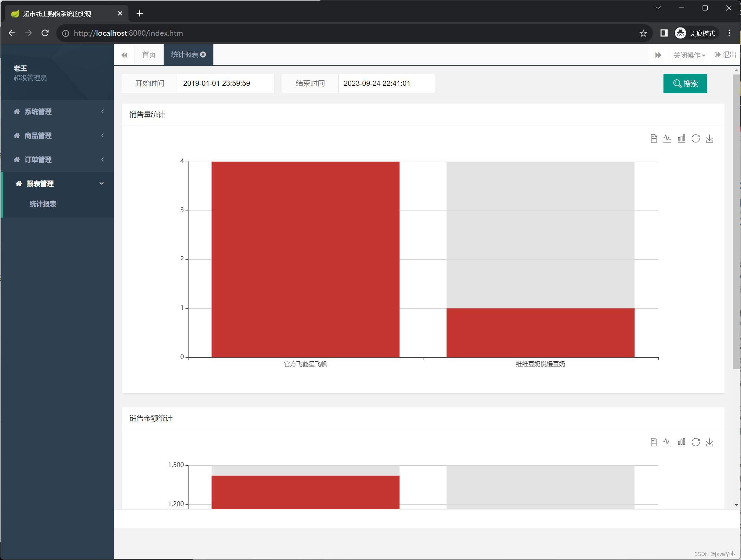Reload the current page

45,33
